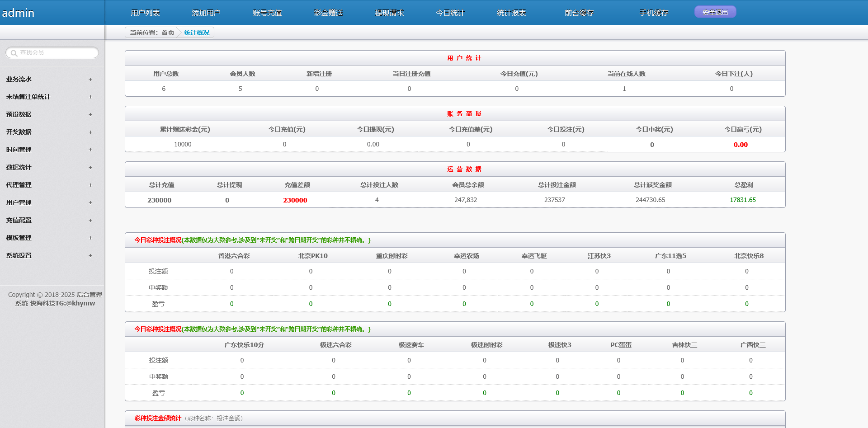Select 账号充值 from navigation bar
This screenshot has width=868, height=428.
tap(267, 13)
